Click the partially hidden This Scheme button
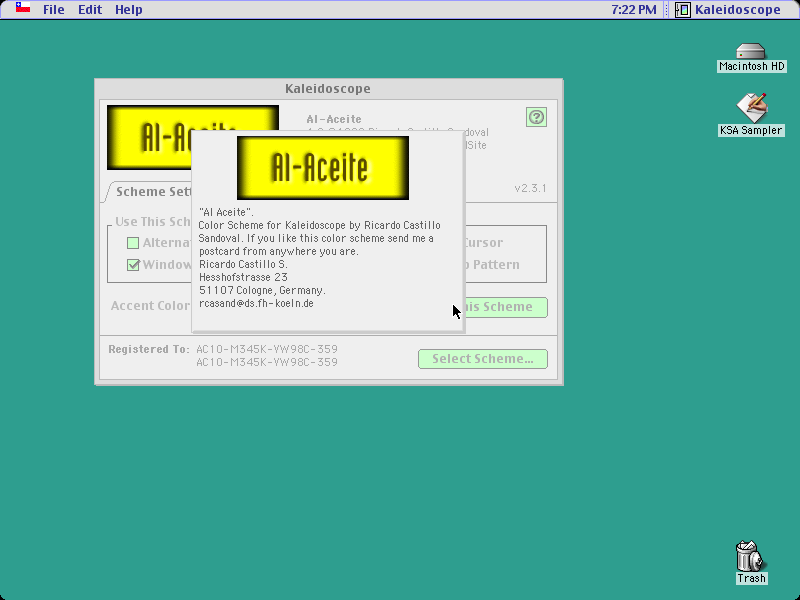This screenshot has width=800, height=600. click(506, 307)
